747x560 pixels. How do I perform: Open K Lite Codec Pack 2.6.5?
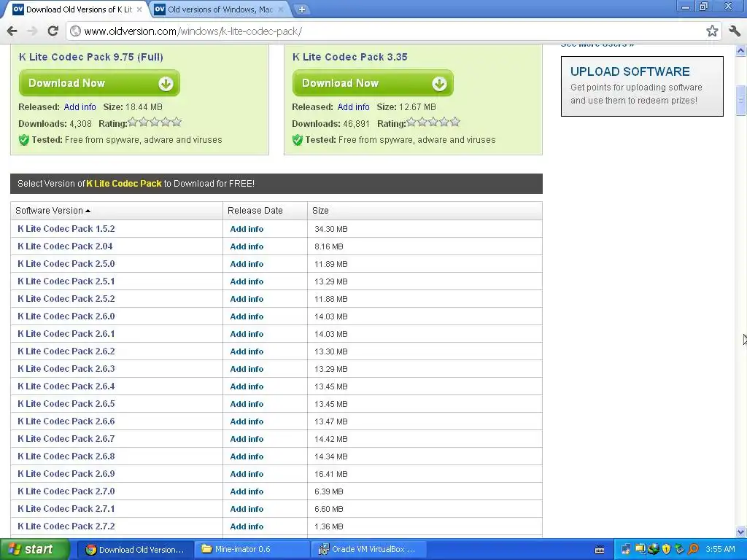(x=66, y=404)
